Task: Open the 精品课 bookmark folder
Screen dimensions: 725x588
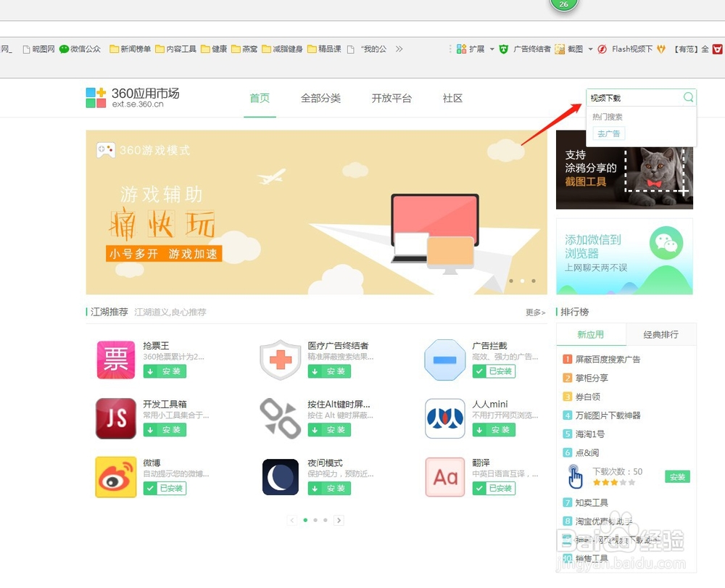Action: (324, 49)
